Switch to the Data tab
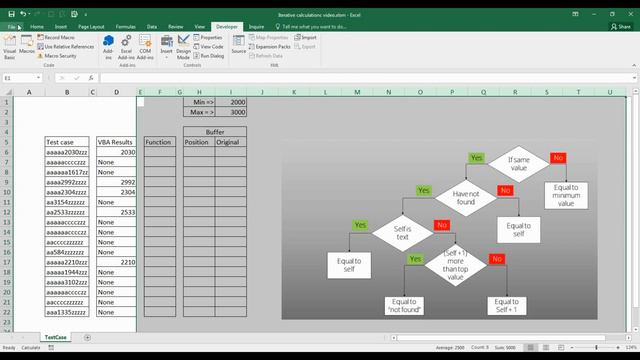This screenshot has width=640, height=360. tap(152, 27)
